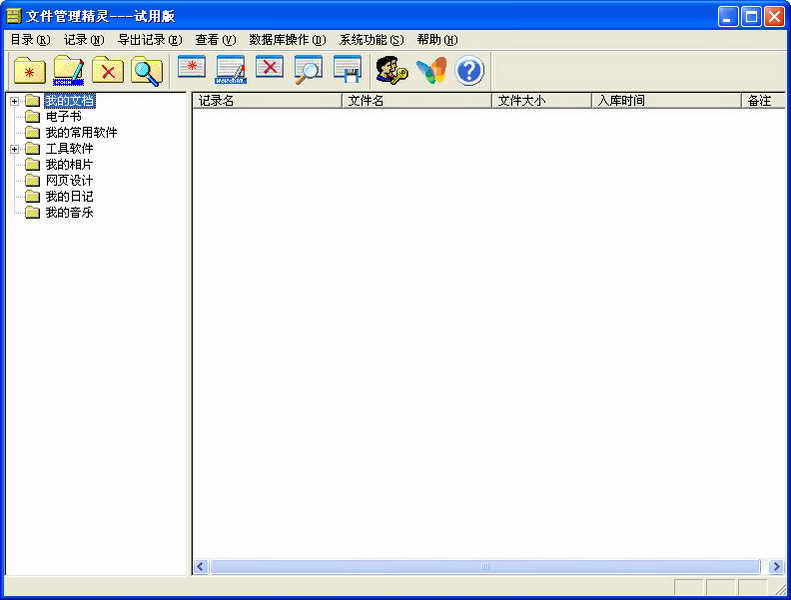The height and width of the screenshot is (600, 791).
Task: Click the app icon in title bar
Action: pos(14,16)
